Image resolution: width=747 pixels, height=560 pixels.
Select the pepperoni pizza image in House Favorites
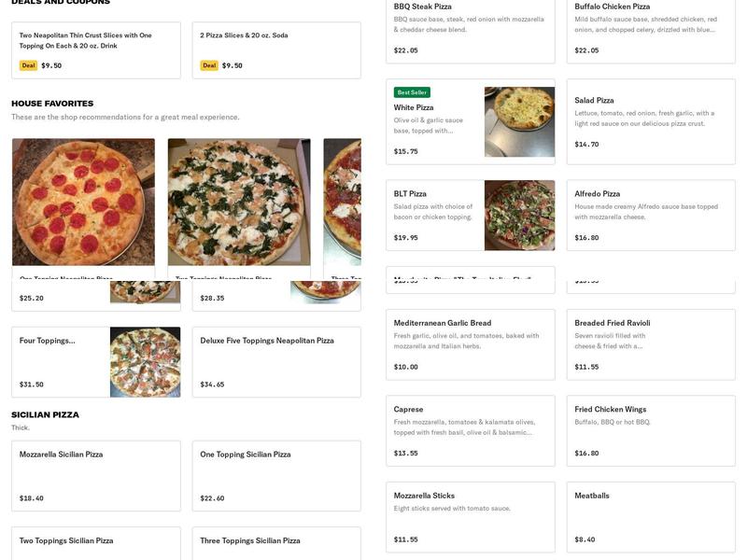83,203
